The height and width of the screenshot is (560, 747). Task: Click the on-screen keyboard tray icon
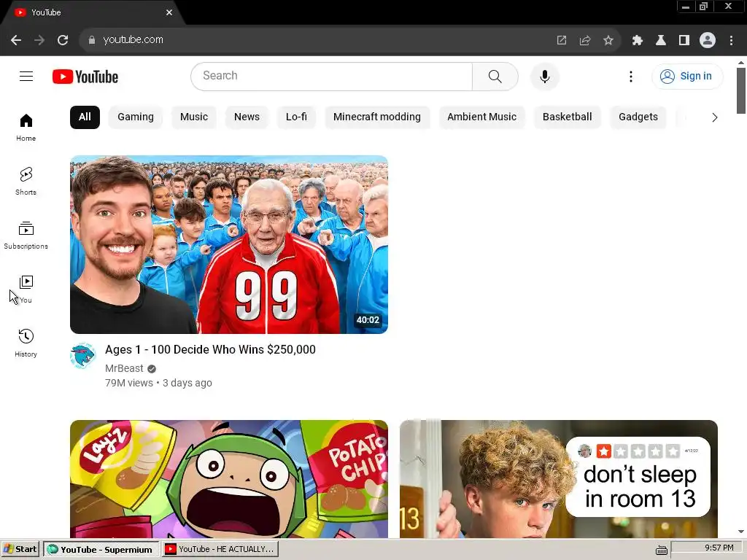(x=661, y=551)
